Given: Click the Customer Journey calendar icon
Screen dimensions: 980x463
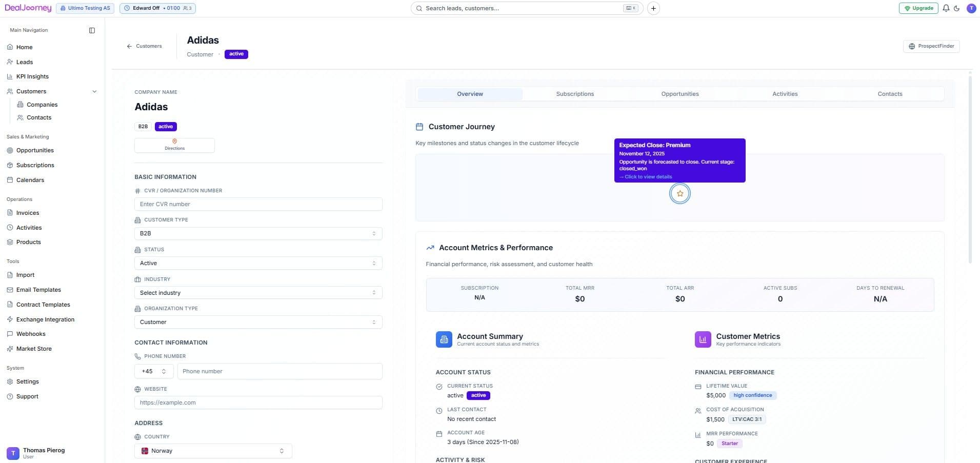Looking at the screenshot, I should 419,127.
